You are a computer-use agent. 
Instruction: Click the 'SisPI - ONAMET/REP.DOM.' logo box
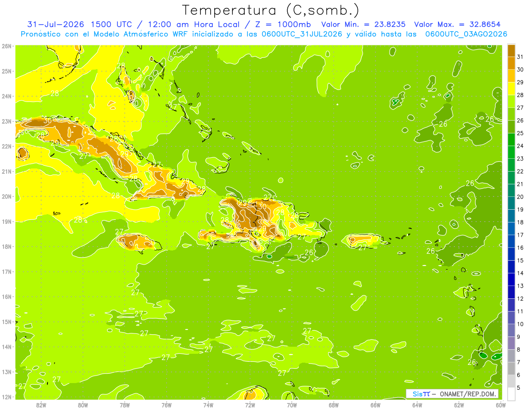(x=452, y=394)
